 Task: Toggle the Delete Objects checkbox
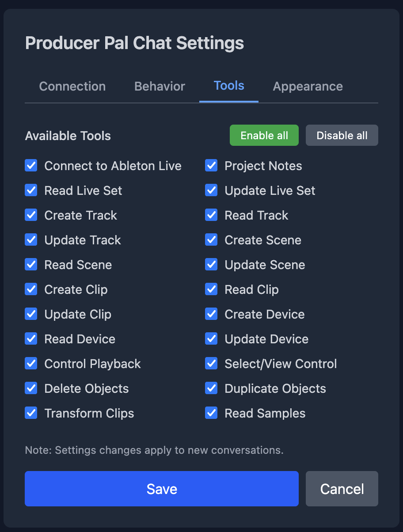click(x=31, y=388)
